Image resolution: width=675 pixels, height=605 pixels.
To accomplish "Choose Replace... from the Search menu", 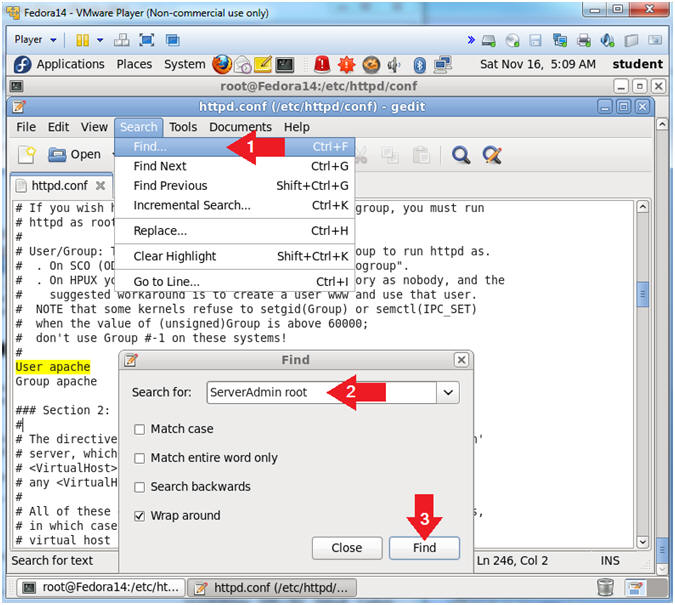I will (235, 231).
